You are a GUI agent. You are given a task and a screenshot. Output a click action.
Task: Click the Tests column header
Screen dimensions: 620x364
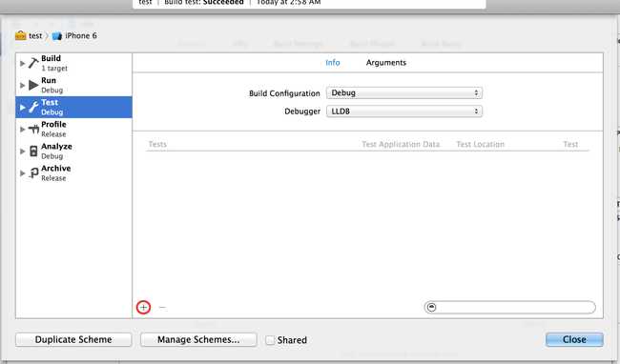pos(157,144)
